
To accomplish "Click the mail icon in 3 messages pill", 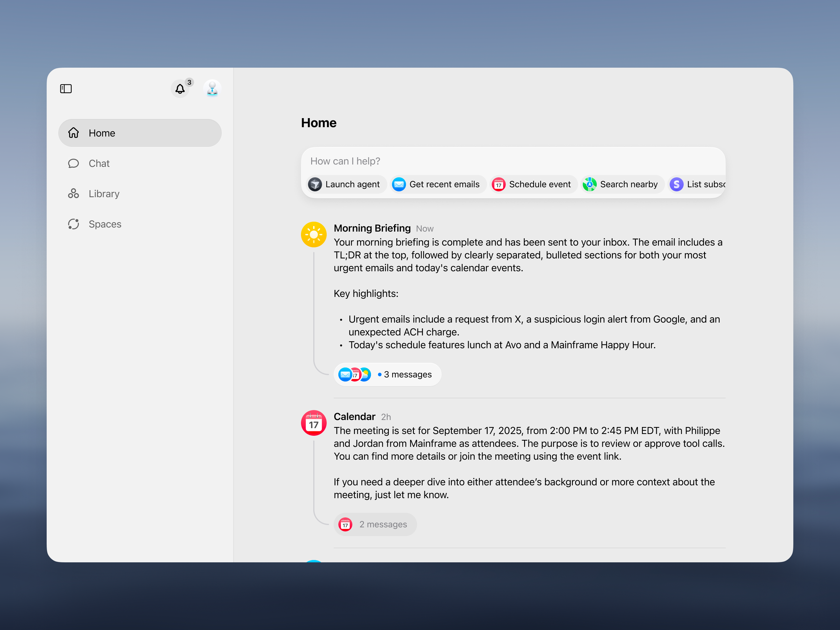I will click(x=345, y=374).
